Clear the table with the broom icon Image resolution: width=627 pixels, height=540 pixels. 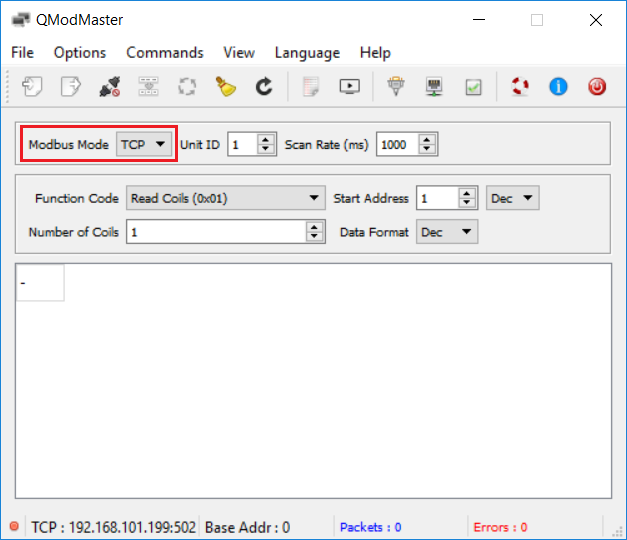pos(226,86)
